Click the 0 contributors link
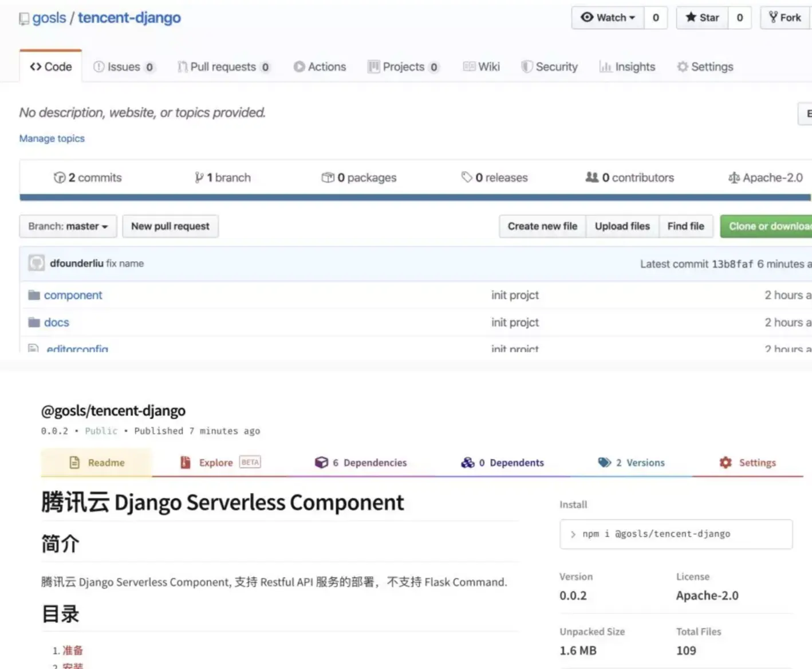 630,178
